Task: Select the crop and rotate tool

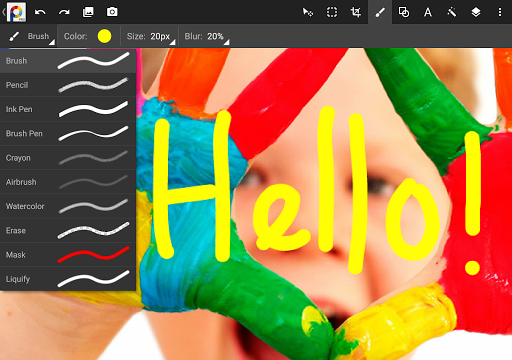Action: coord(356,12)
